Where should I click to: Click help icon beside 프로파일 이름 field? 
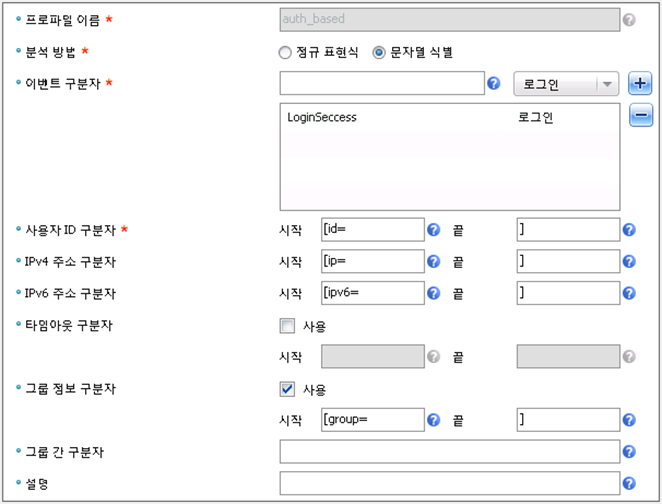629,19
